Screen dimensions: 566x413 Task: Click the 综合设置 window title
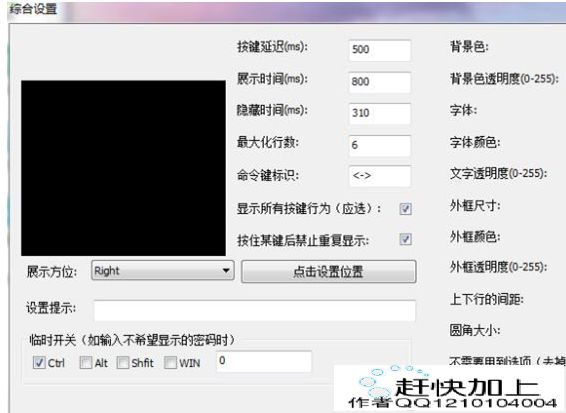tap(33, 9)
